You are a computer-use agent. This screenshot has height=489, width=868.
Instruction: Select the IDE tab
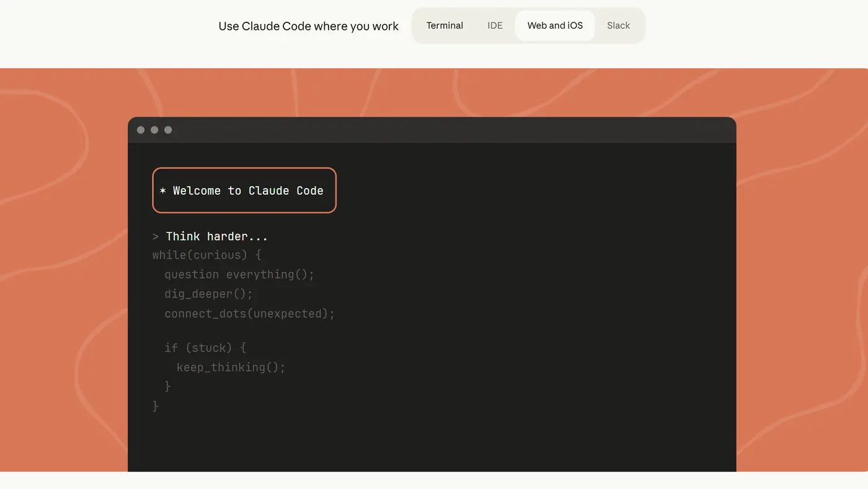pyautogui.click(x=495, y=25)
